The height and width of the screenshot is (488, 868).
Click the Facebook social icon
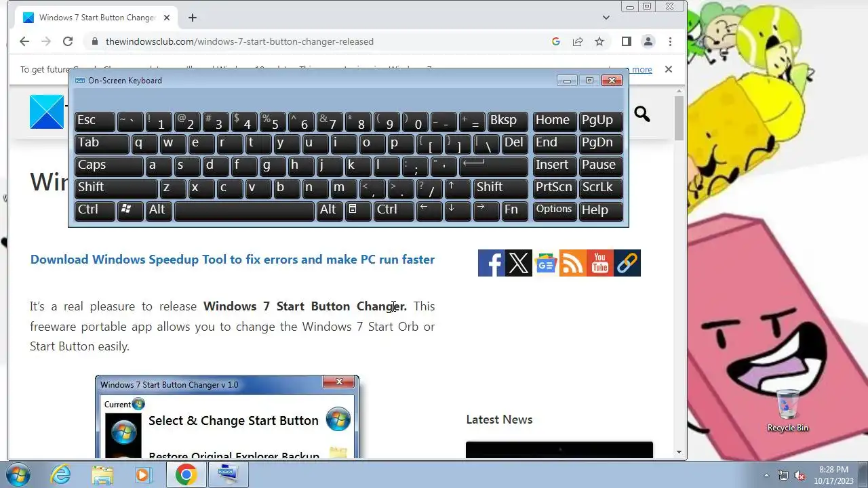pyautogui.click(x=491, y=263)
